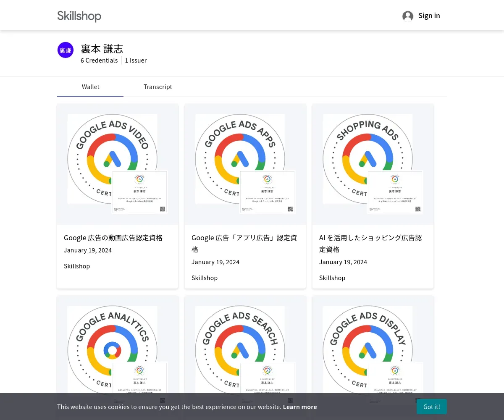Screen dimensions: 504x420
Task: Open the Google Ads Video badge image
Action: click(112, 159)
